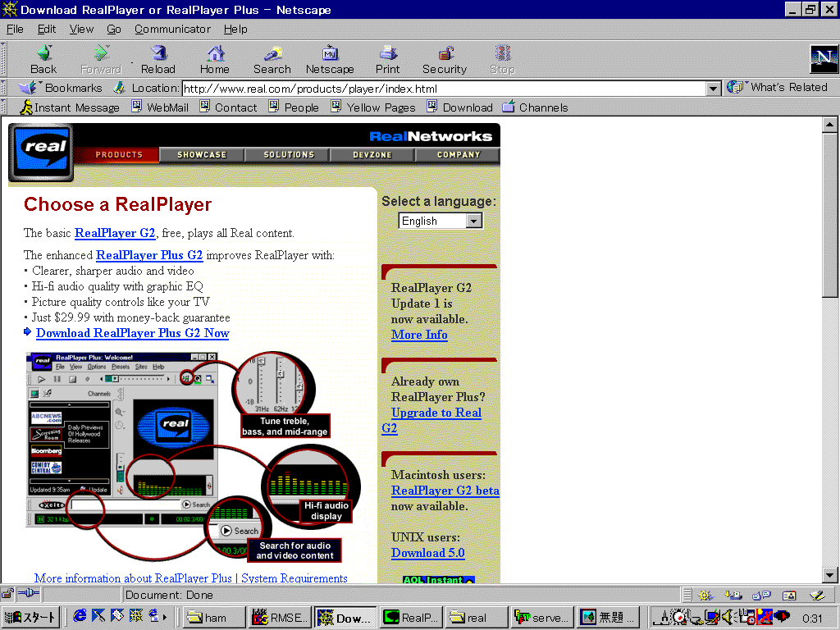Switch to the SOLUTIONS tab
Viewport: 840px width, 630px height.
pos(289,155)
